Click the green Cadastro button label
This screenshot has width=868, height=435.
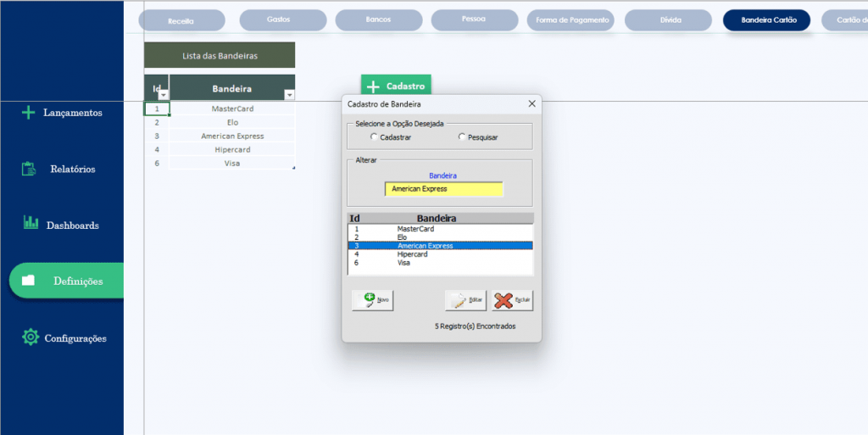[405, 86]
